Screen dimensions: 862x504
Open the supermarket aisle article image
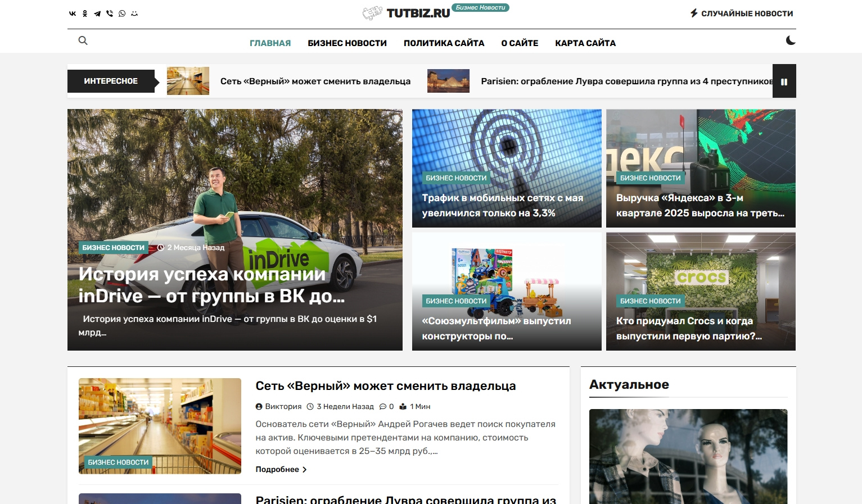click(x=160, y=426)
